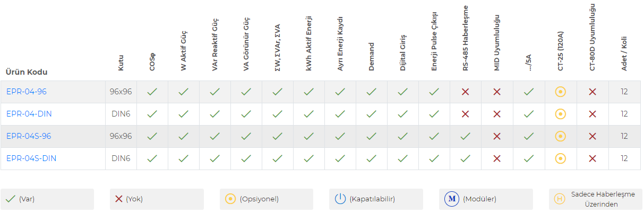Click the COSφ checkmark for EPR-04-DIN

152,114
